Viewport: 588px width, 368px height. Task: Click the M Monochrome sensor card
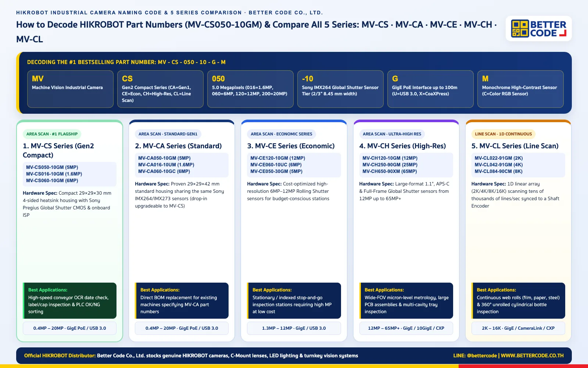[x=520, y=89]
